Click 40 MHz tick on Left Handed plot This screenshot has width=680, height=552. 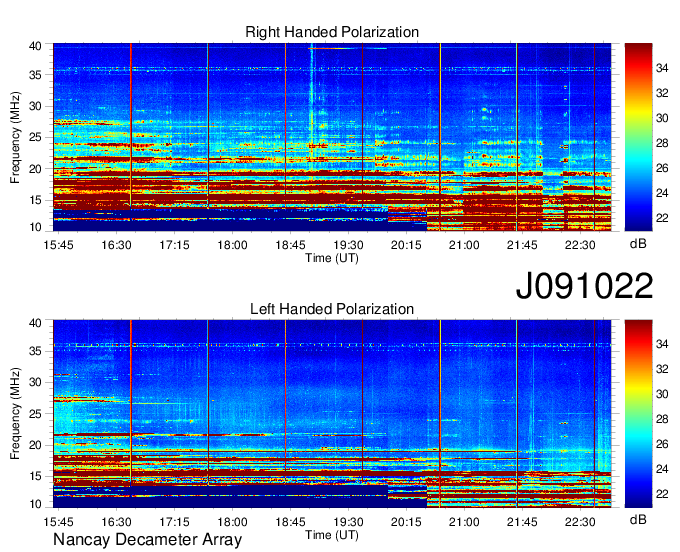(x=35, y=323)
